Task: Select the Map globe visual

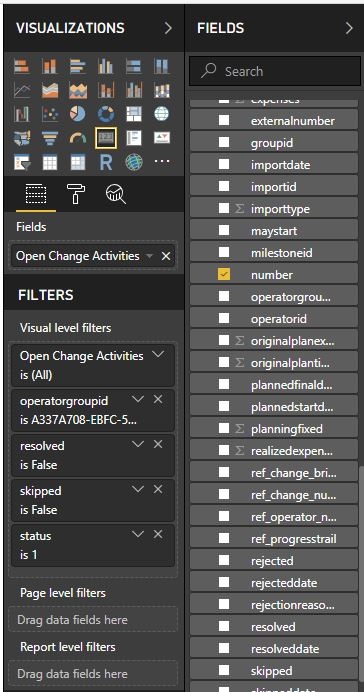Action: (x=161, y=114)
